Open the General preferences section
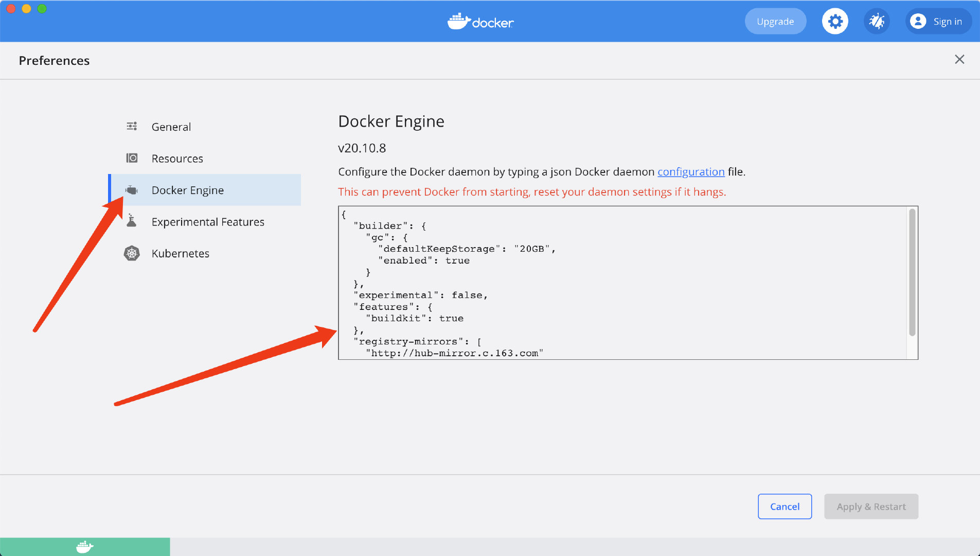 coord(206,127)
